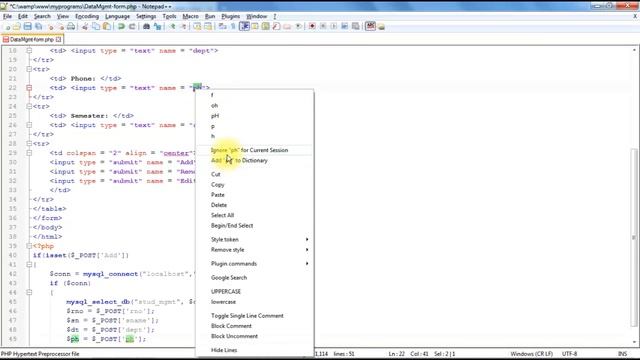
Task: Expand the Remove style submenu
Action: click(255, 249)
